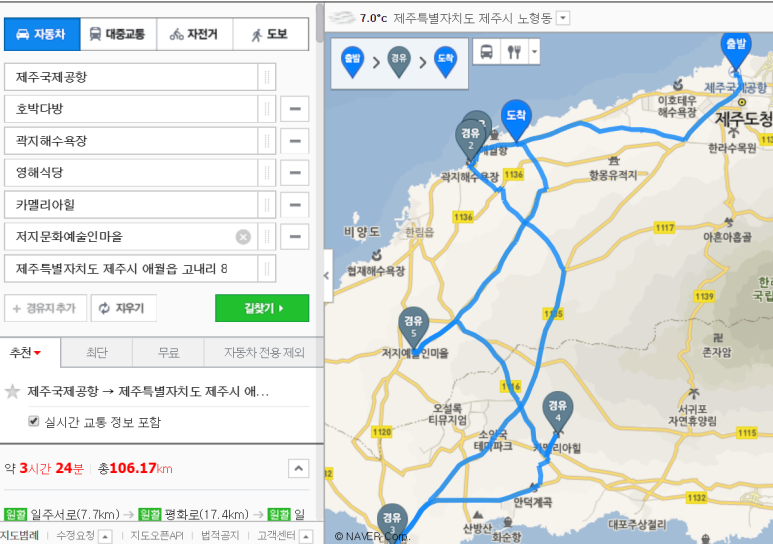
Task: Click the 출발 start marker on the map
Action: point(736,51)
